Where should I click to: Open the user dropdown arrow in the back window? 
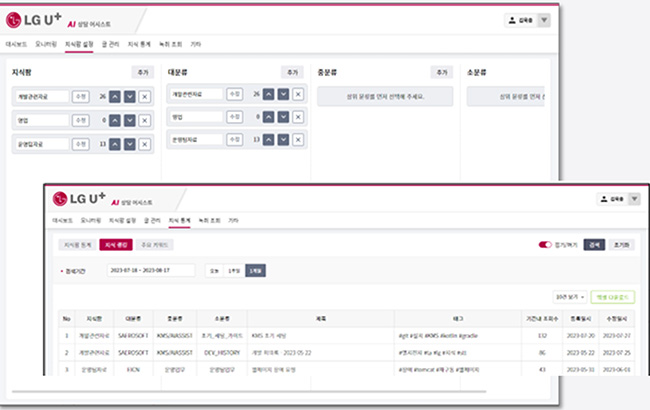(x=571, y=20)
